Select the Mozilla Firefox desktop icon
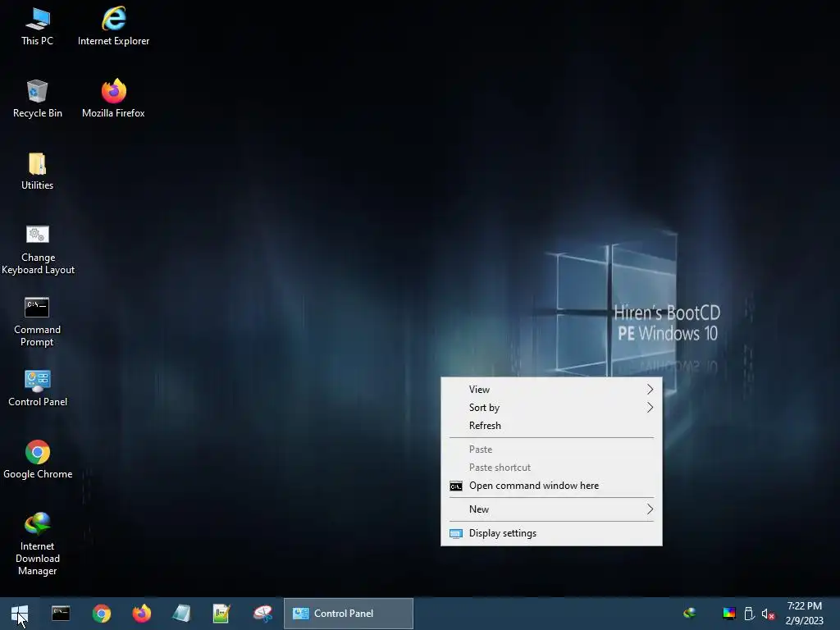 point(113,98)
